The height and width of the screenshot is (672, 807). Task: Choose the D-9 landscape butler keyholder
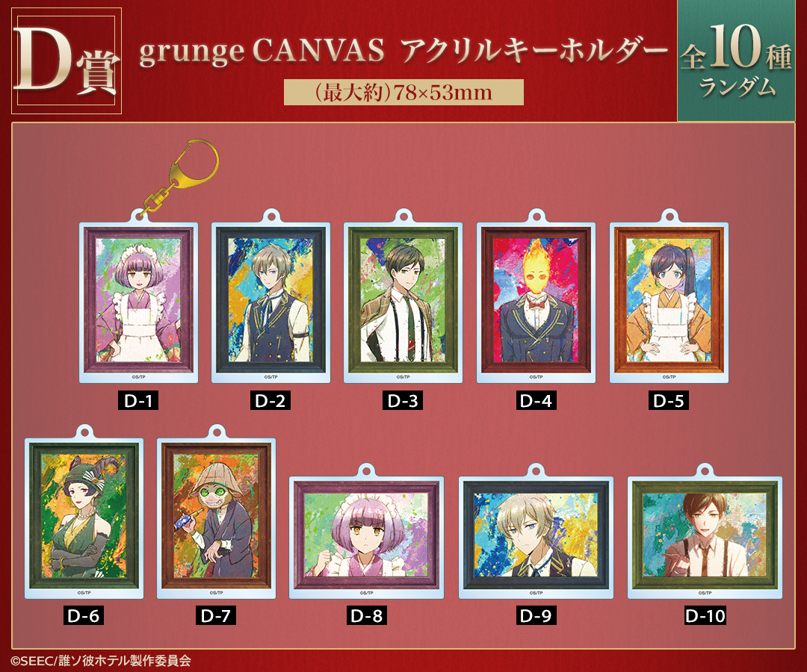point(536,538)
